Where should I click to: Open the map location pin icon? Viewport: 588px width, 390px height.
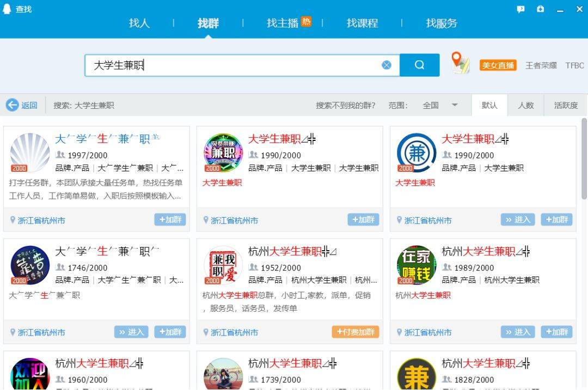click(460, 63)
